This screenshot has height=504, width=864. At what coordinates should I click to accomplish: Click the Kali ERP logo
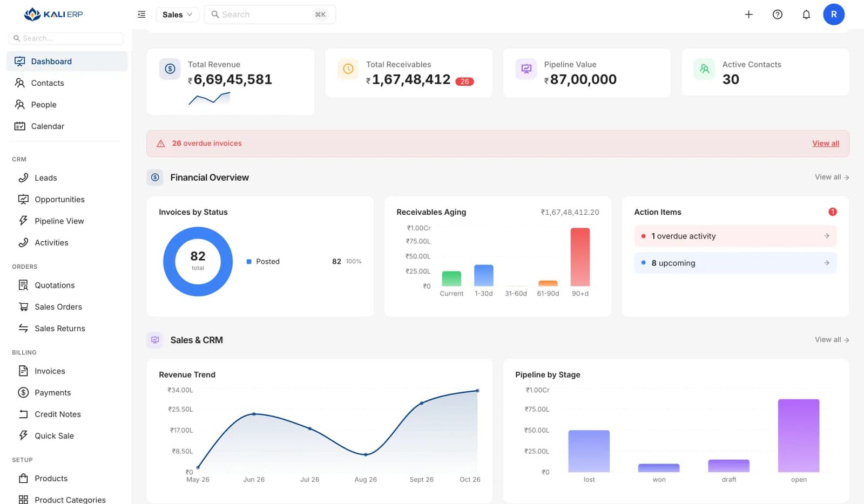pyautogui.click(x=53, y=14)
